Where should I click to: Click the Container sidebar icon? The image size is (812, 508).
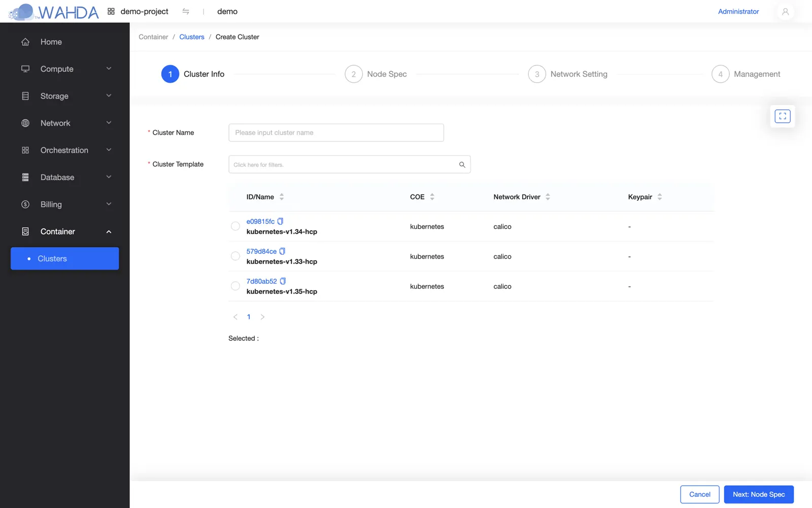point(25,231)
